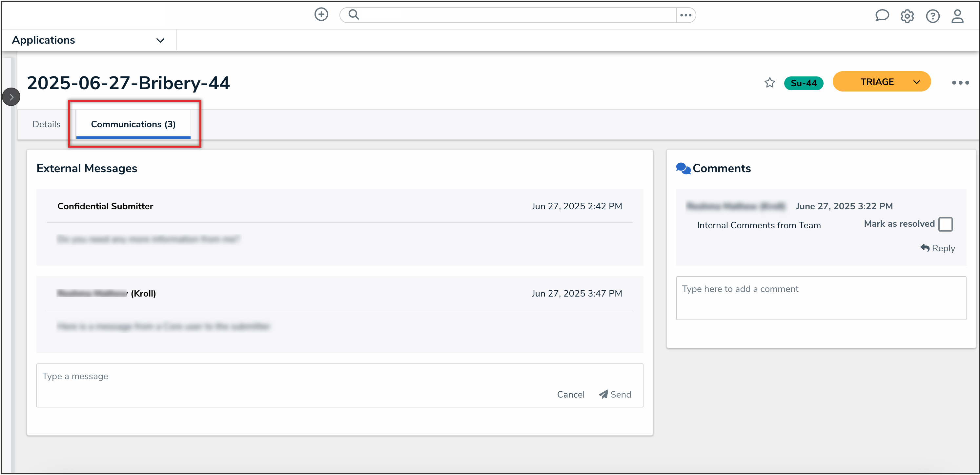Open the record's three-dot more menu
The width and height of the screenshot is (980, 475).
960,83
